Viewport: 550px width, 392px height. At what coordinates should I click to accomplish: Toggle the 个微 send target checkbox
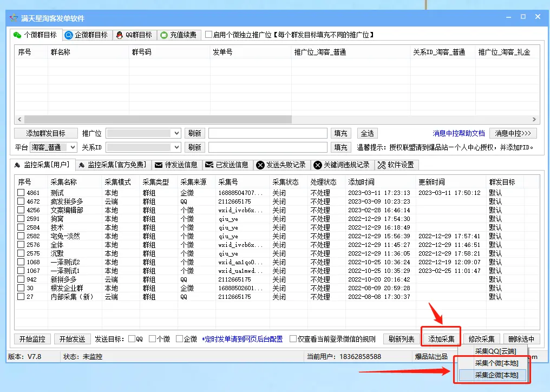(x=152, y=338)
